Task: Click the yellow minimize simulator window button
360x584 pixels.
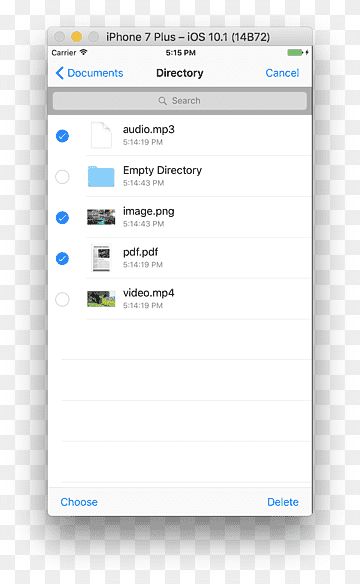Action: pos(77,36)
